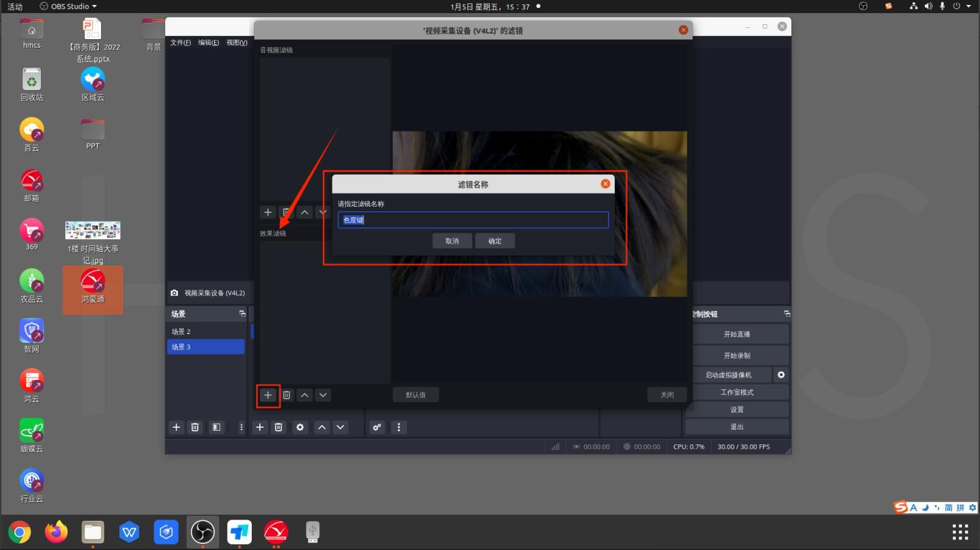980x550 pixels.
Task: Delete the selected scene with trash icon
Action: tap(195, 428)
